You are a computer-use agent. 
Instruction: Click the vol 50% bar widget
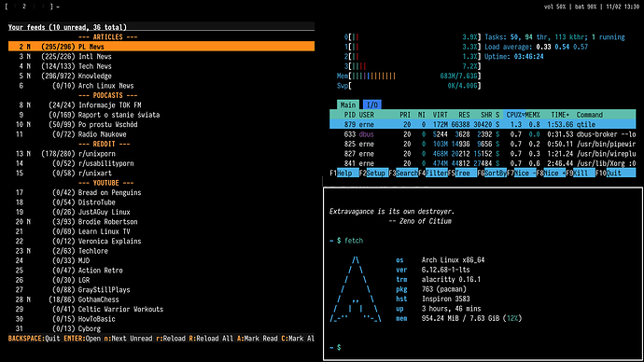[555, 7]
